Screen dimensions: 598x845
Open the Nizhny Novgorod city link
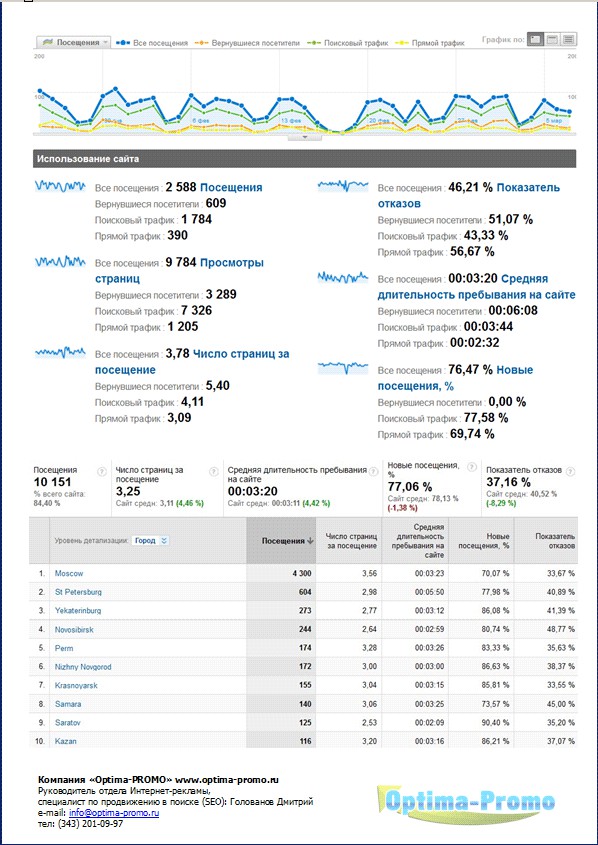pyautogui.click(x=83, y=667)
